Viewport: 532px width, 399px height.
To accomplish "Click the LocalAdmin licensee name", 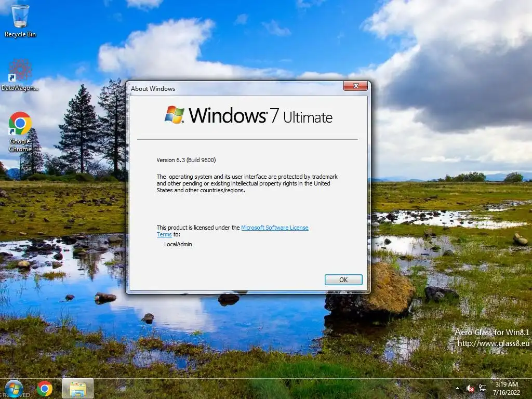I will (x=178, y=244).
